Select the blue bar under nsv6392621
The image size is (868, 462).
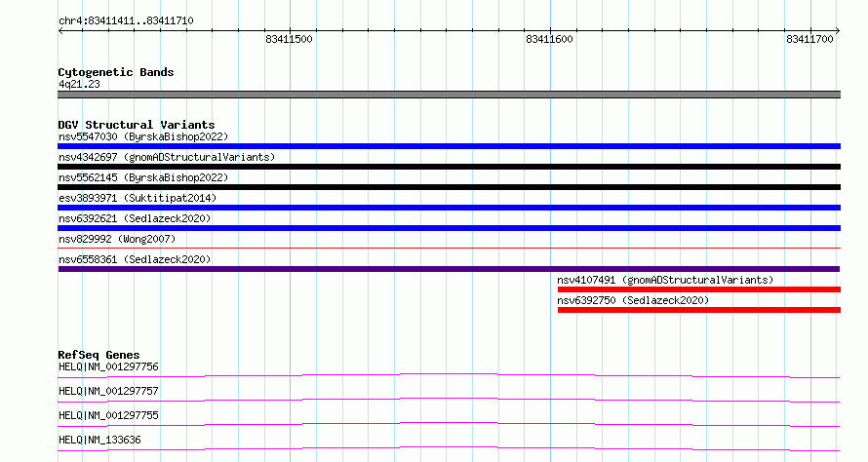click(x=449, y=228)
